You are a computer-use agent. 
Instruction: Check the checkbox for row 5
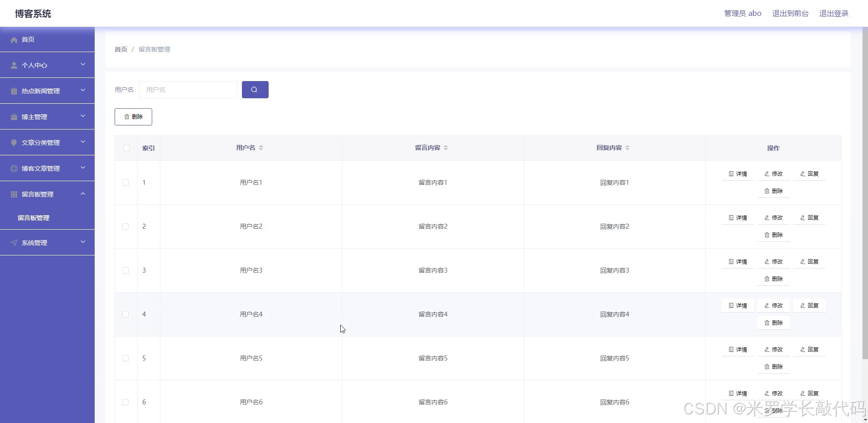(x=125, y=358)
